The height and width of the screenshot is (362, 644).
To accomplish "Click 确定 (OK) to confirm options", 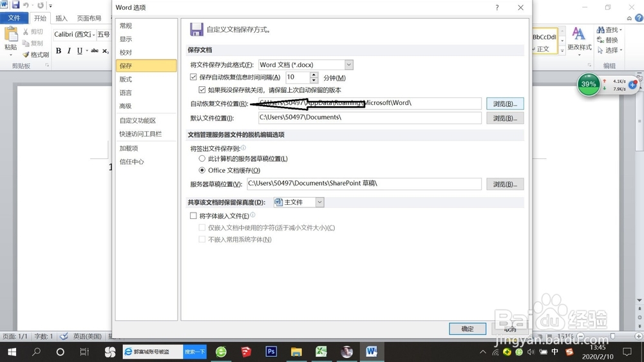I will pos(468,329).
